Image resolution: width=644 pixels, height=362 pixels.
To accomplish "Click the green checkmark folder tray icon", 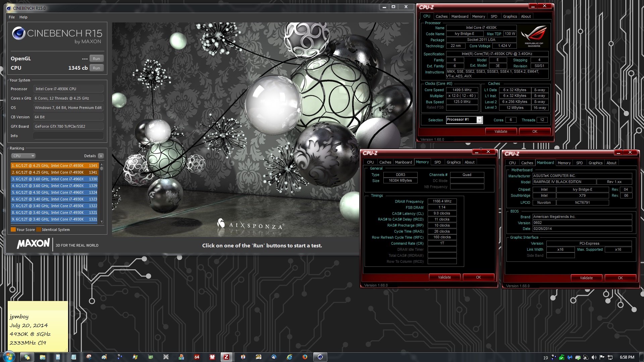I will pos(561,357).
